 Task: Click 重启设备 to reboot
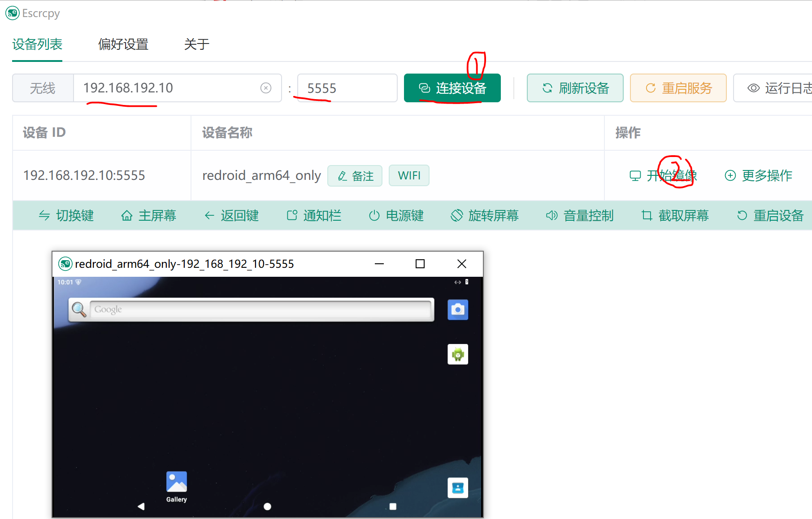(x=770, y=215)
